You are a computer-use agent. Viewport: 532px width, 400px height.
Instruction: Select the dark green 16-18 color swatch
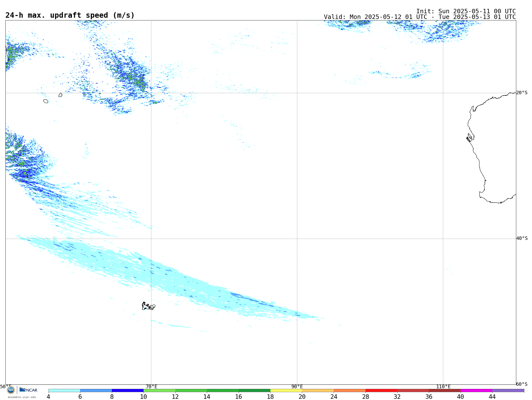click(x=254, y=390)
